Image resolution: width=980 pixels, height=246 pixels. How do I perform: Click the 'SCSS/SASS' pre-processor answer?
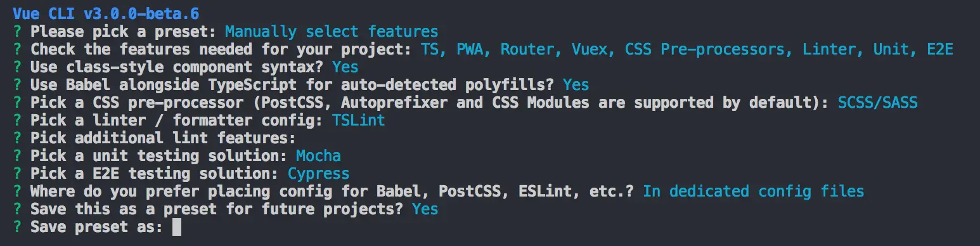click(x=877, y=102)
